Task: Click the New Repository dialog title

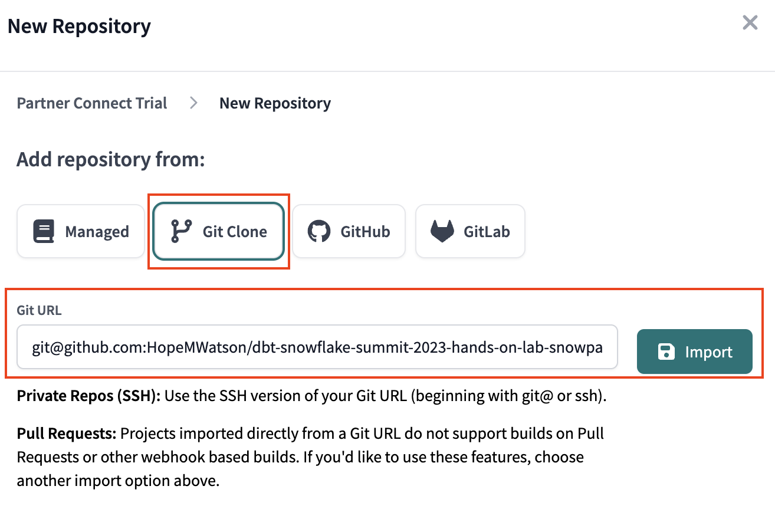Action: (x=78, y=25)
